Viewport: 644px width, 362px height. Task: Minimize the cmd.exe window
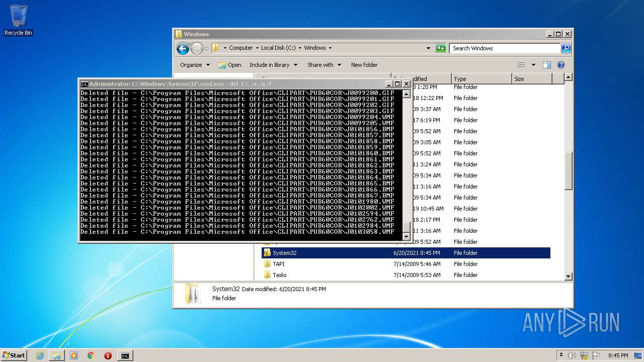coord(388,84)
